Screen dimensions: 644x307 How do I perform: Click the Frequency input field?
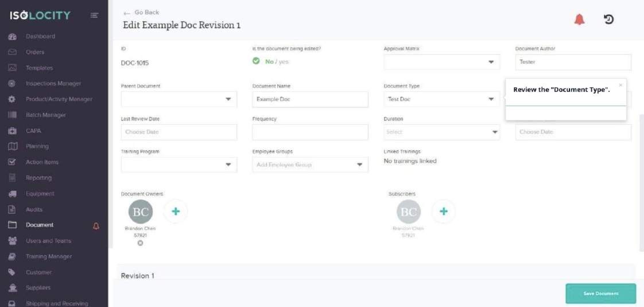[x=311, y=132]
